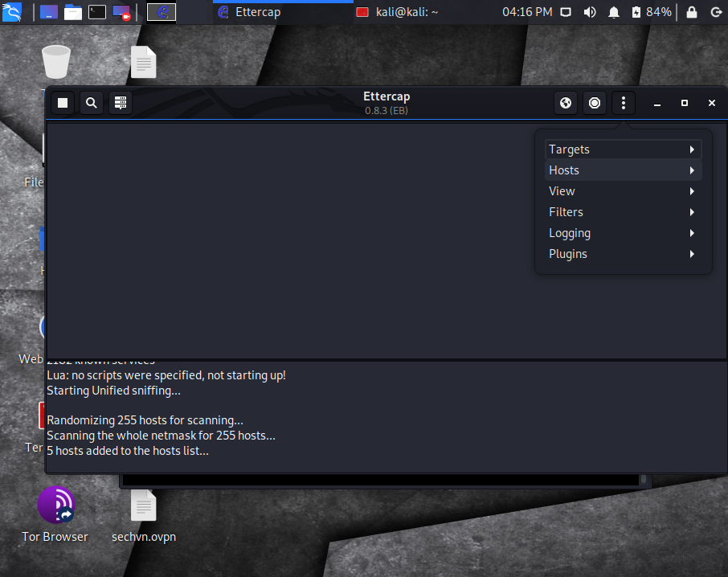Image resolution: width=728 pixels, height=577 pixels.
Task: Open the notifications bell icon
Action: [614, 12]
